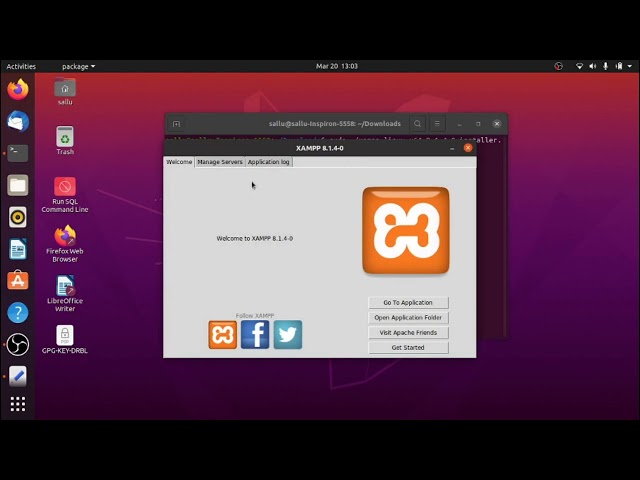The height and width of the screenshot is (480, 640).
Task: Select the Trash desktop icon
Action: pyautogui.click(x=65, y=140)
